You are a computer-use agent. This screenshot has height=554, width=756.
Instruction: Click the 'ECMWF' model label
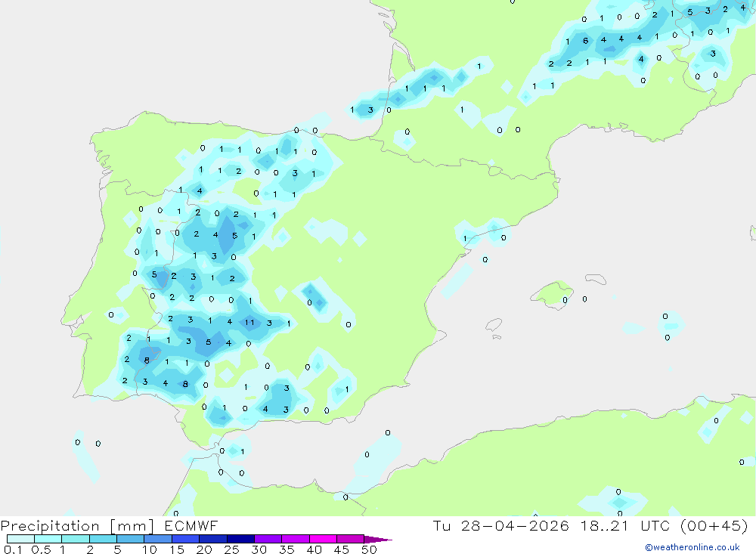(191, 525)
